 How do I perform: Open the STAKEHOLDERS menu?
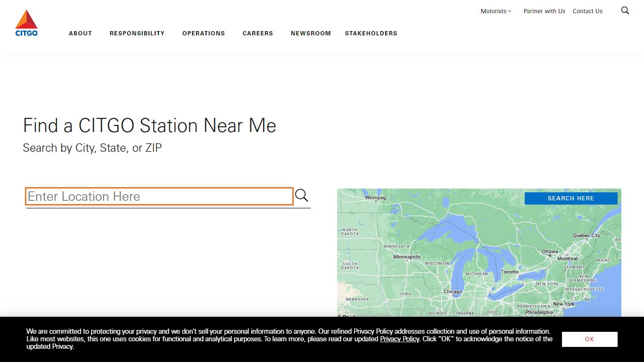371,33
